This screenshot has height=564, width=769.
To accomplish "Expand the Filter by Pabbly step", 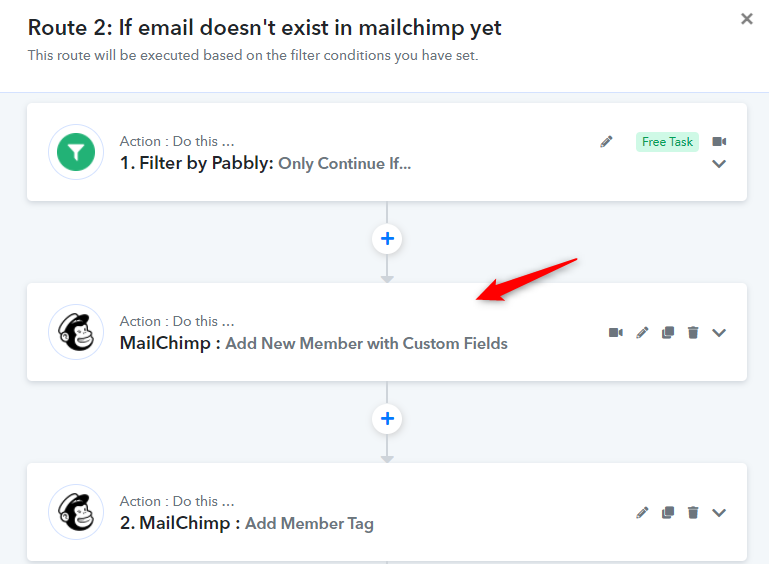I will click(x=719, y=164).
